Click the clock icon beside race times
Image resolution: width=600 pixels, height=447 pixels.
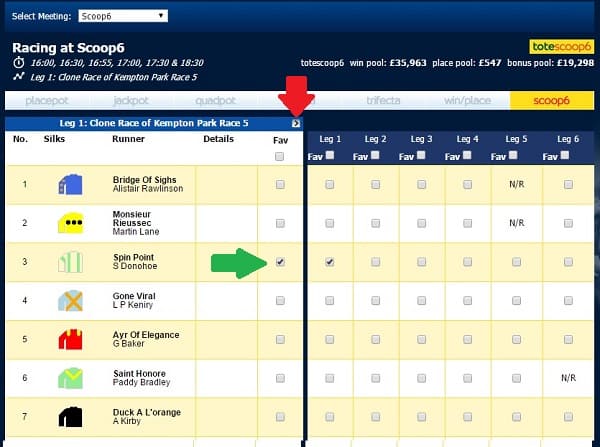pos(18,62)
